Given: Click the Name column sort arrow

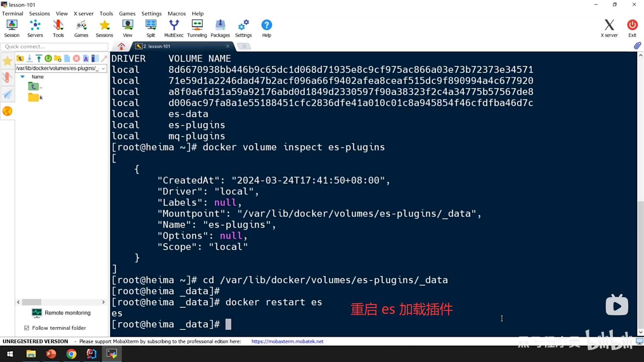Looking at the screenshot, I should click(22, 77).
